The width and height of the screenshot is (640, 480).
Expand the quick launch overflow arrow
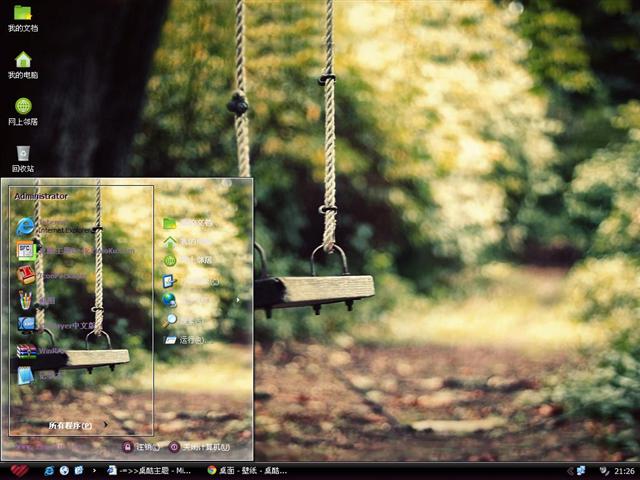(94, 471)
